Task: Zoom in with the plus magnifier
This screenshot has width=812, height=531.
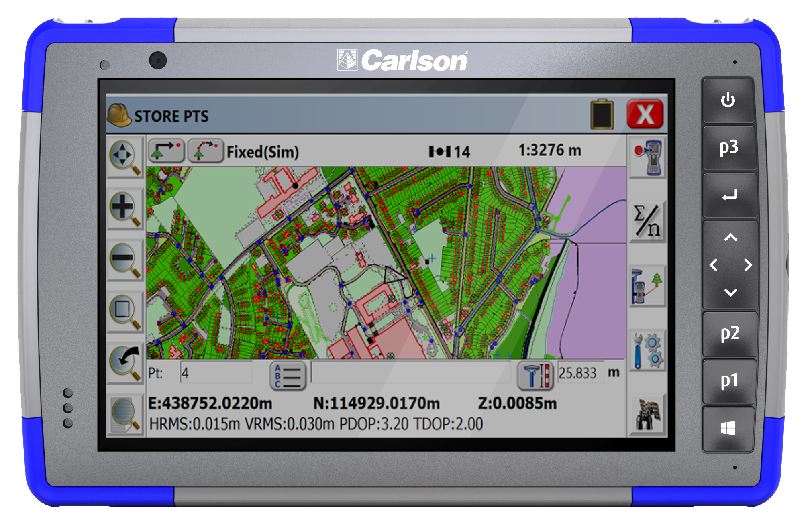Action: click(x=125, y=210)
